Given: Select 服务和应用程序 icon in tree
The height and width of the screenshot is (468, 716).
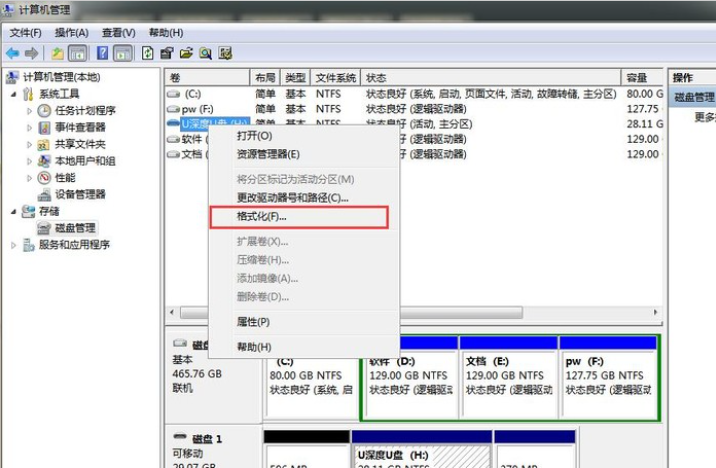Looking at the screenshot, I should (x=28, y=245).
